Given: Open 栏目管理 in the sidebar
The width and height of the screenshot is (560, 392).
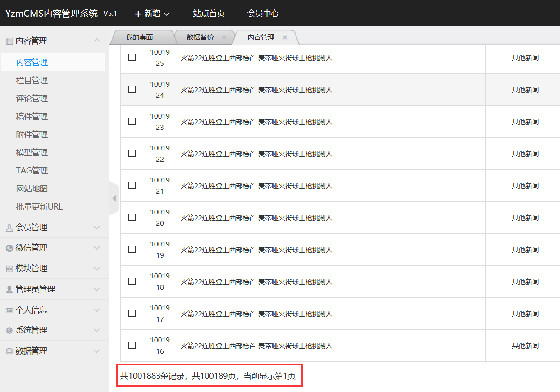Looking at the screenshot, I should (32, 81).
